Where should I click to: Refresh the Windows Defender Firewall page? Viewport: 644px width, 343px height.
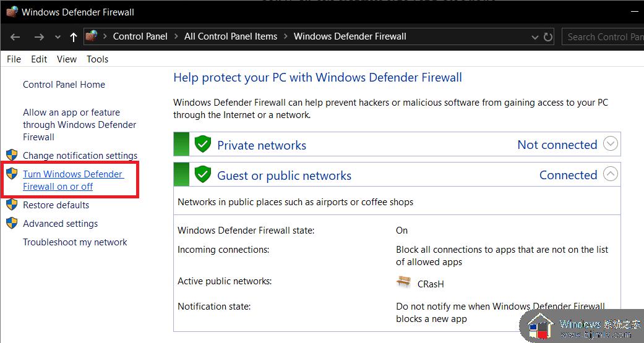548,37
